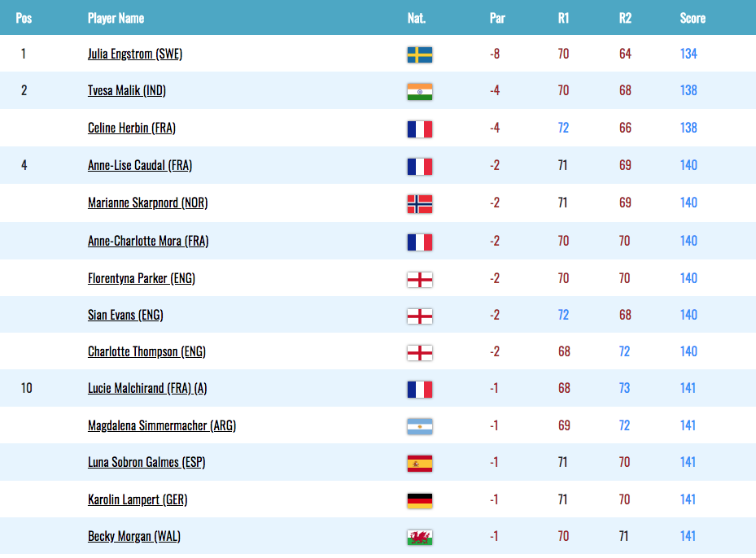Click the Argentine flag icon
756x558 pixels.
pyautogui.click(x=419, y=426)
